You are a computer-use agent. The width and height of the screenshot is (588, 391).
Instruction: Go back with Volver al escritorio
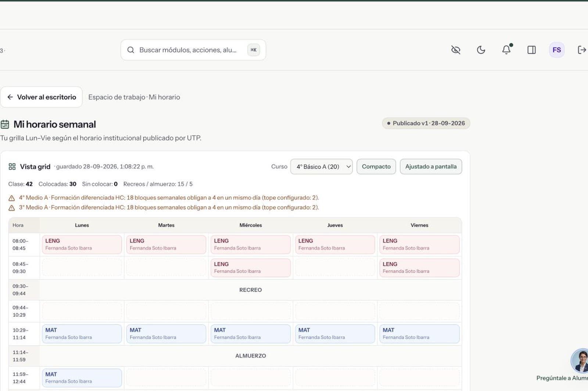pos(41,97)
